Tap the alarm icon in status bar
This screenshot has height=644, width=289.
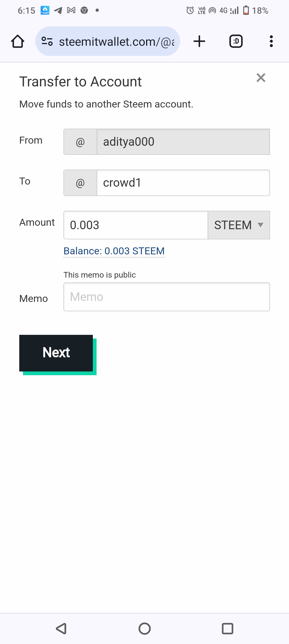190,10
